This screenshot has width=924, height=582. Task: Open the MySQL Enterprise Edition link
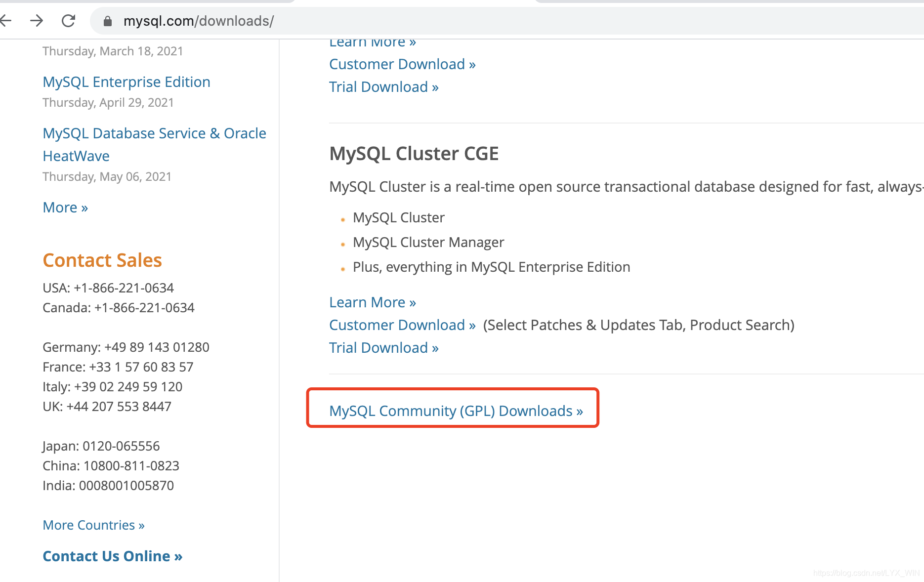(x=126, y=82)
